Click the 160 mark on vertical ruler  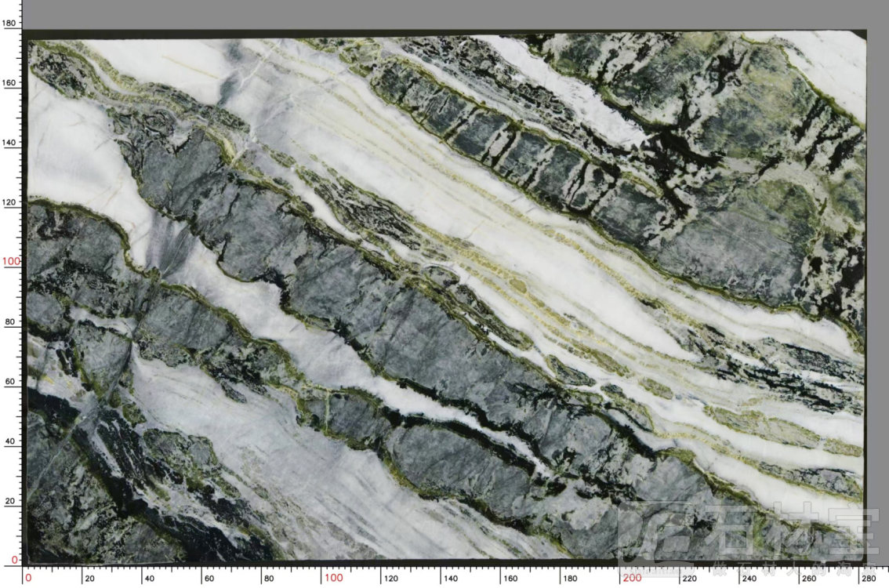[x=9, y=83]
